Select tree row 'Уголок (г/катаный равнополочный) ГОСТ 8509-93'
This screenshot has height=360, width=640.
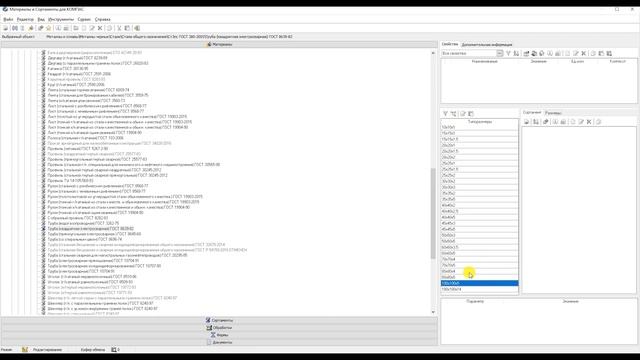coord(90,282)
